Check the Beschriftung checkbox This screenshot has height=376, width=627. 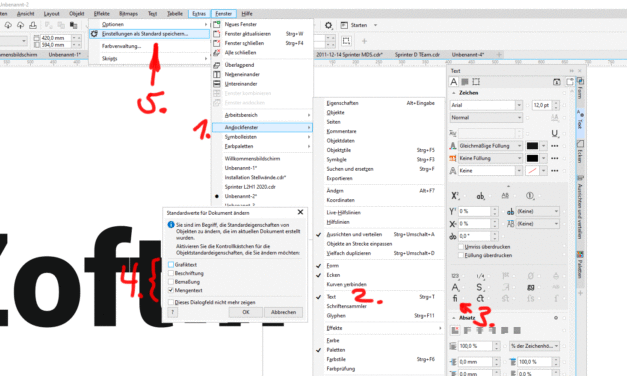171,273
